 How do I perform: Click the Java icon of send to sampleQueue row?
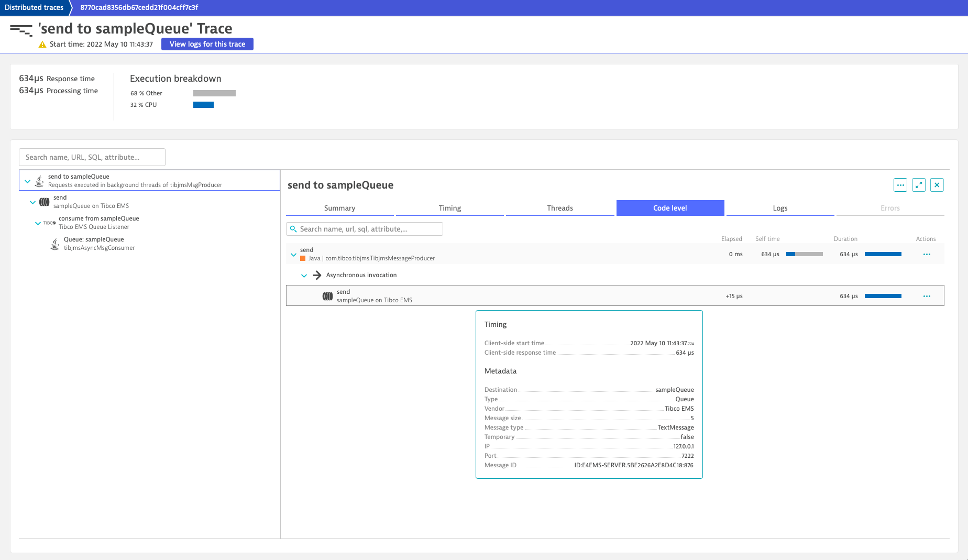tap(39, 181)
